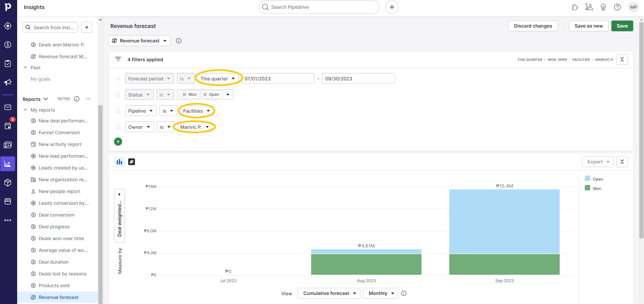Collapse the Past goals section
This screenshot has height=304, width=644.
(25, 68)
